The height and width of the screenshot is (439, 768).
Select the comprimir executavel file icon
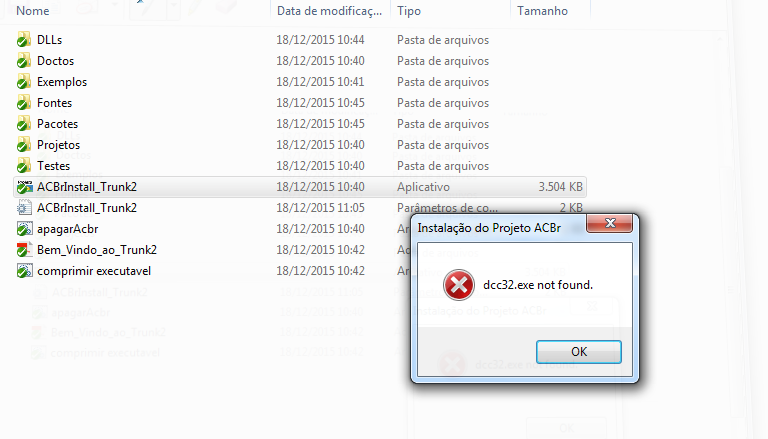coord(24,271)
